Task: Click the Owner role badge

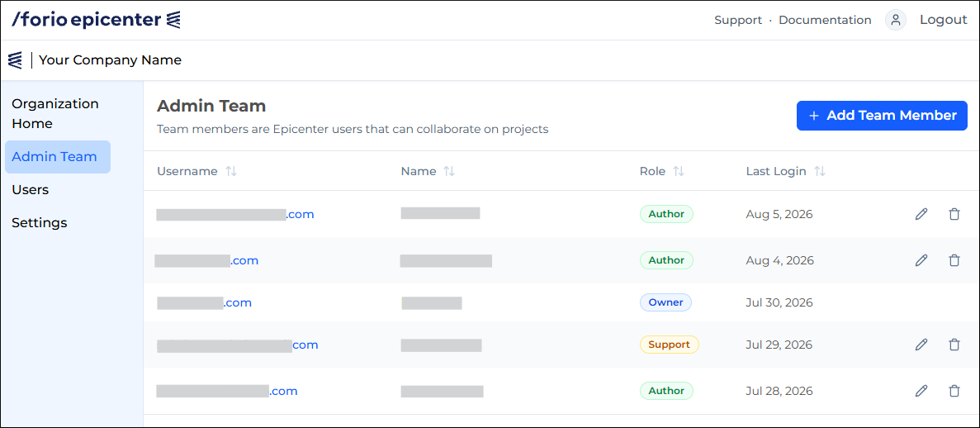Action: point(665,303)
